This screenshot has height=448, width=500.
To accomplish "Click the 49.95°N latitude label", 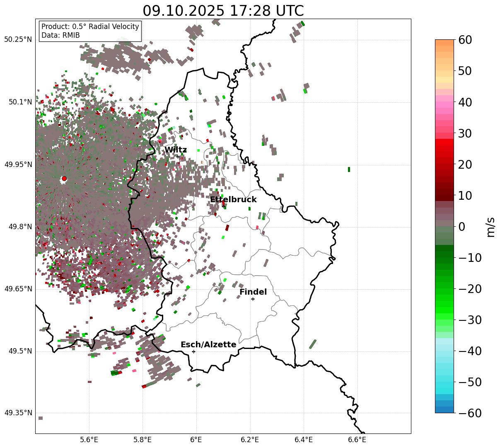I will pos(18,165).
